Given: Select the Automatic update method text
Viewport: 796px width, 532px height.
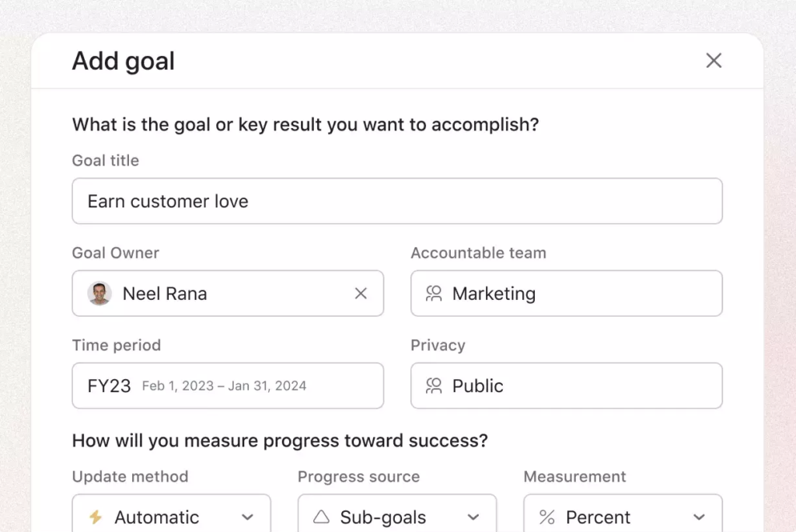Looking at the screenshot, I should coord(156,517).
